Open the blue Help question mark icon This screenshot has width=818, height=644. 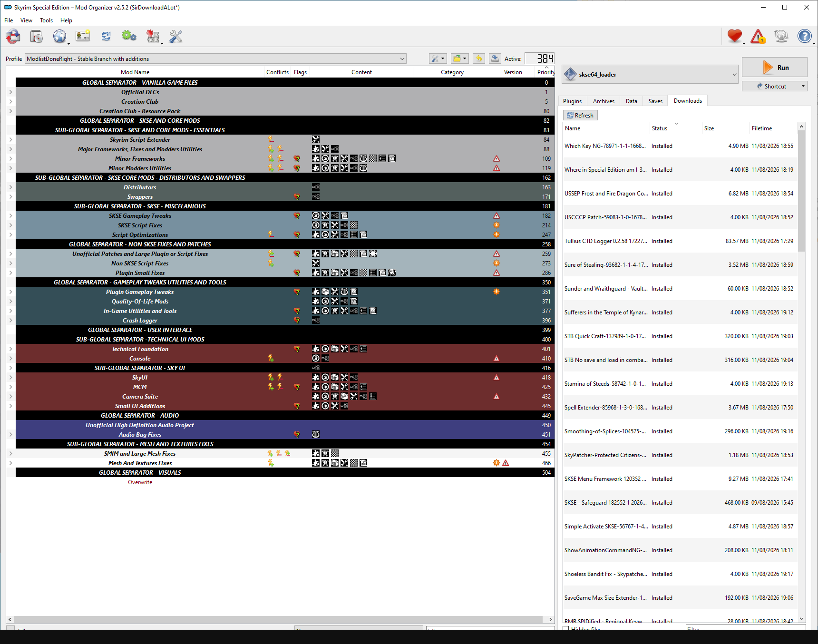805,36
